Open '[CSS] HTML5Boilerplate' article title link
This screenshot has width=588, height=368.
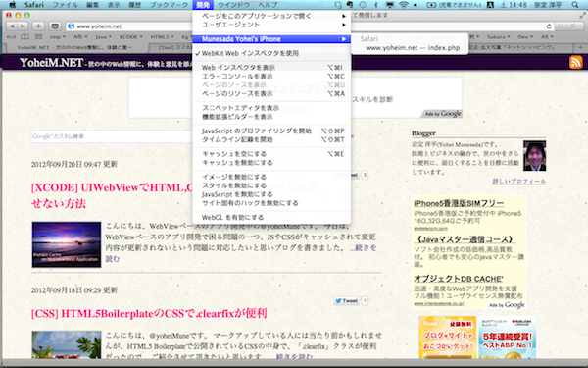(x=149, y=313)
